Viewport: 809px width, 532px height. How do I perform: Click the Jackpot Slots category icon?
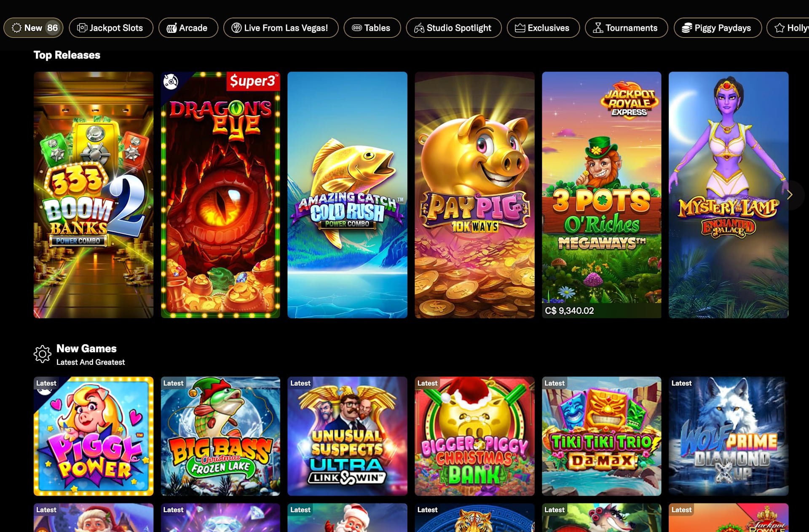tap(82, 28)
